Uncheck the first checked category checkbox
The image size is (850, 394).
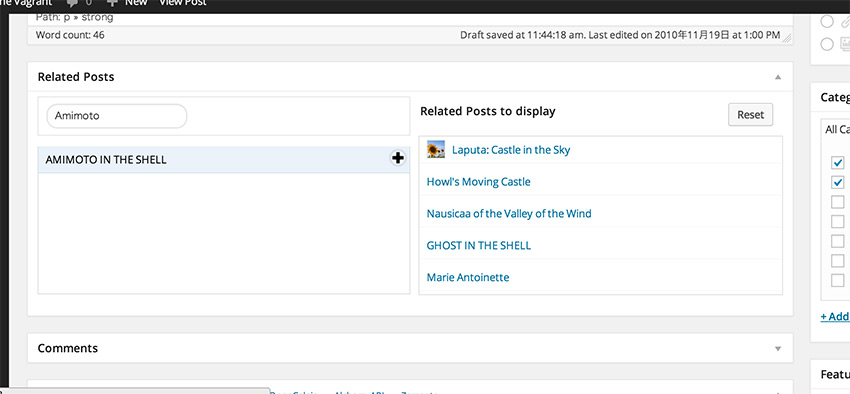(838, 163)
